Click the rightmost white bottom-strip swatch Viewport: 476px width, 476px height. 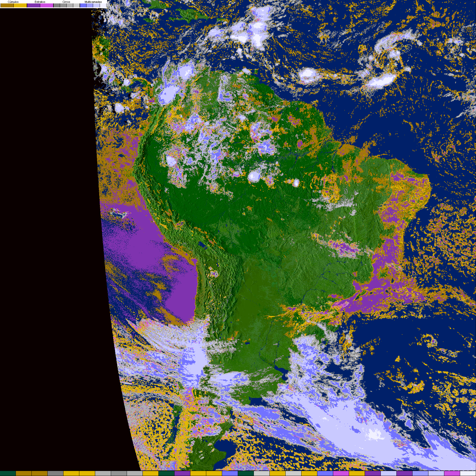coord(468,473)
